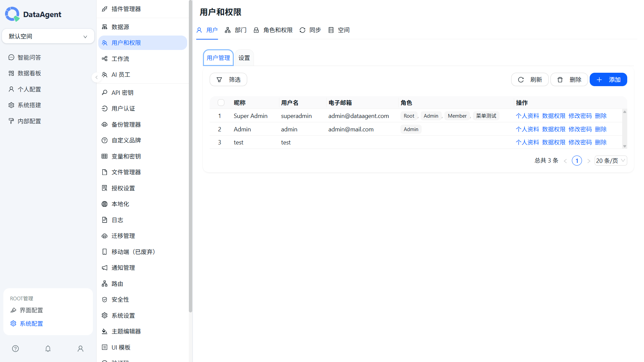The image size is (644, 362).
Task: Click the mobile phone icon for 移动端
Action: tap(105, 252)
